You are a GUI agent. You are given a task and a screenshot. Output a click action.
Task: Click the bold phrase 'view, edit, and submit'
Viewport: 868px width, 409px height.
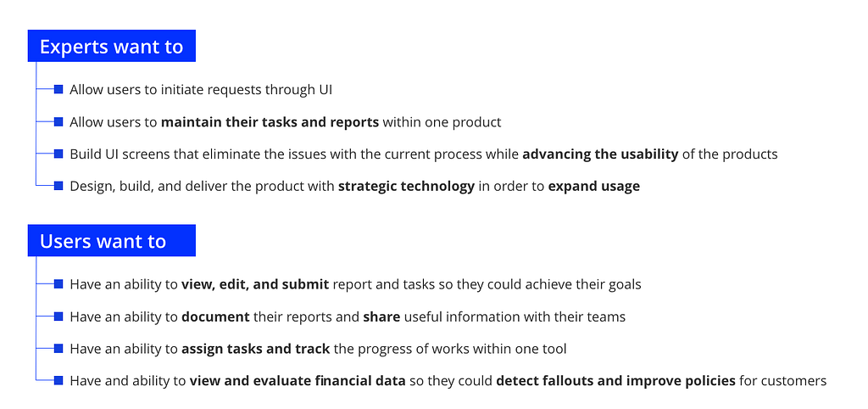point(255,285)
